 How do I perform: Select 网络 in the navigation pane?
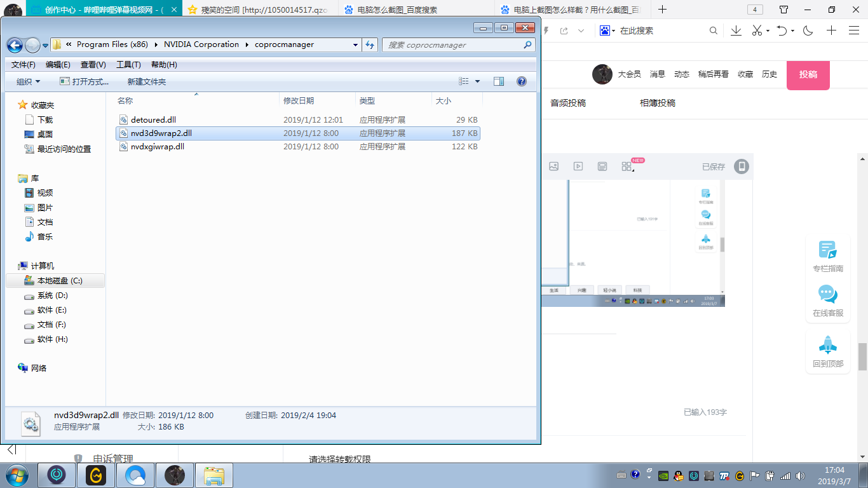[39, 369]
